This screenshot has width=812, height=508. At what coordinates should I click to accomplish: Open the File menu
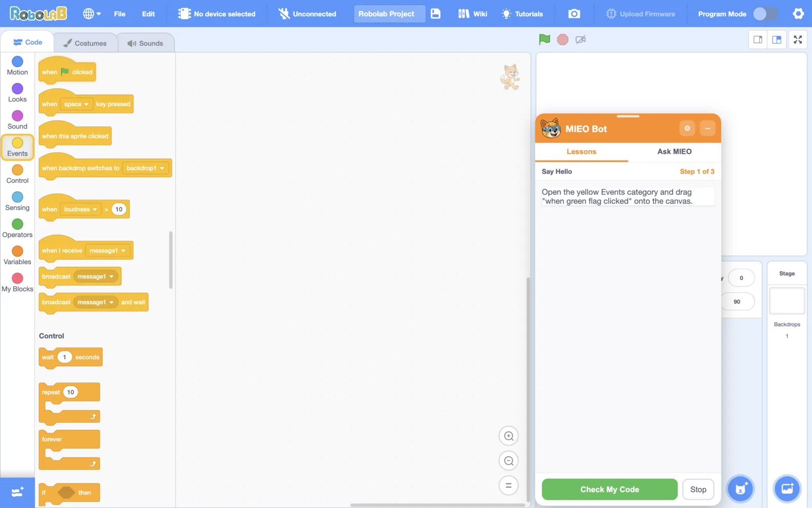[x=120, y=14]
